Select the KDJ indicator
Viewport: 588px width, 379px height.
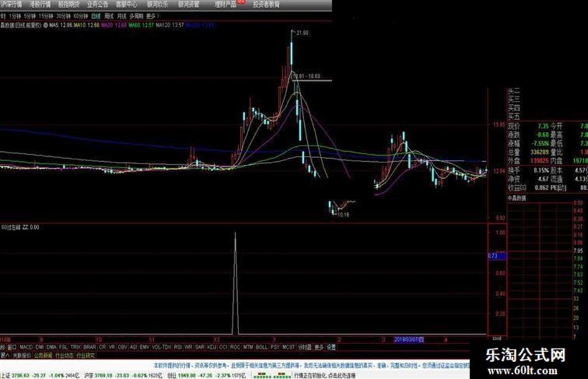212,347
